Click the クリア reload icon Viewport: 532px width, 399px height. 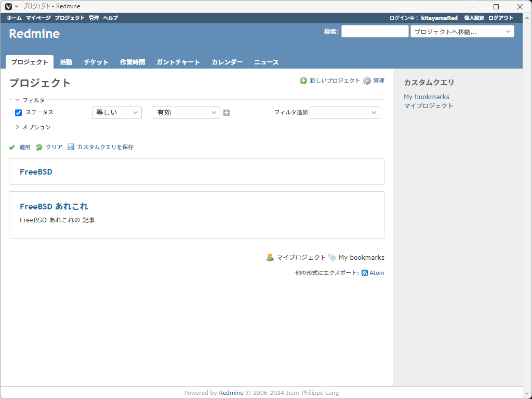tap(39, 147)
